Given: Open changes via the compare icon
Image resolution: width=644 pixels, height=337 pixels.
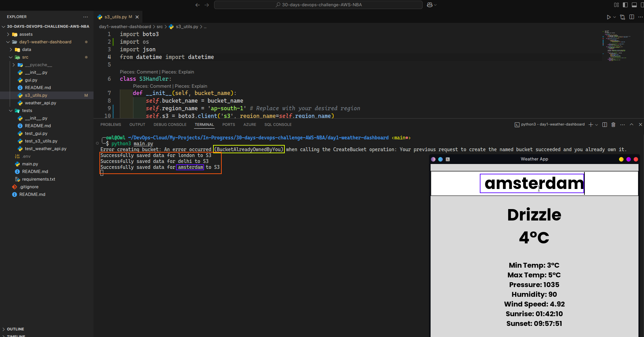Looking at the screenshot, I should 623,17.
